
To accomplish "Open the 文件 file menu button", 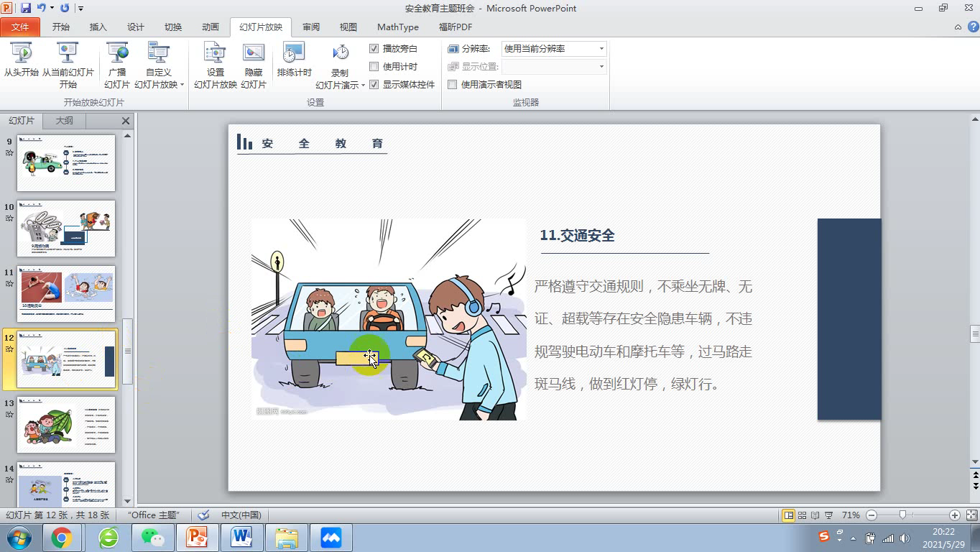I will point(20,27).
